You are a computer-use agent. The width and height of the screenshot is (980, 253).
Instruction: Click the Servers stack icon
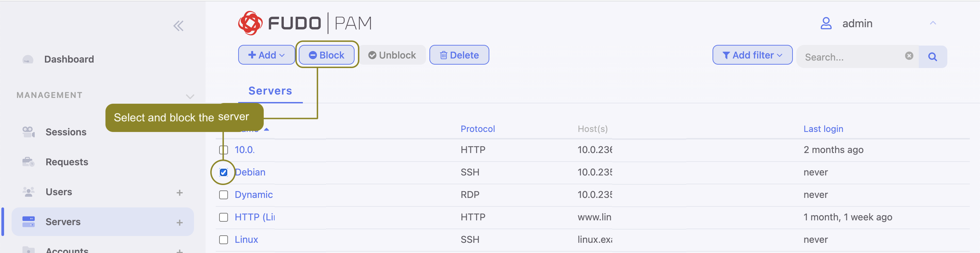click(28, 221)
